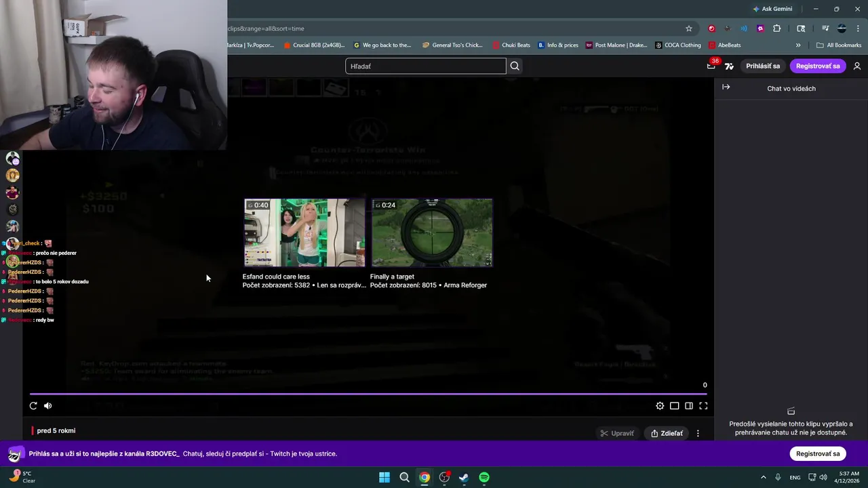This screenshot has width=868, height=488.
Task: Open the 'Esfand could care less' title link
Action: click(x=276, y=277)
